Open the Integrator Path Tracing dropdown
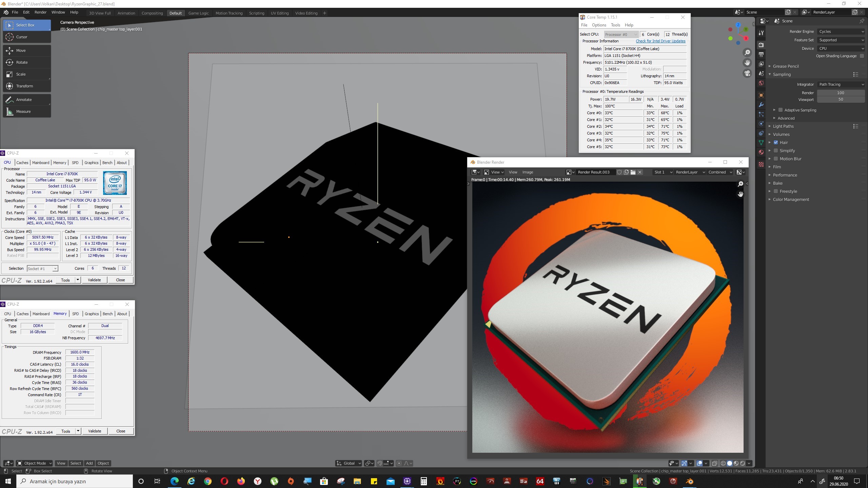The width and height of the screenshot is (868, 488). (841, 84)
